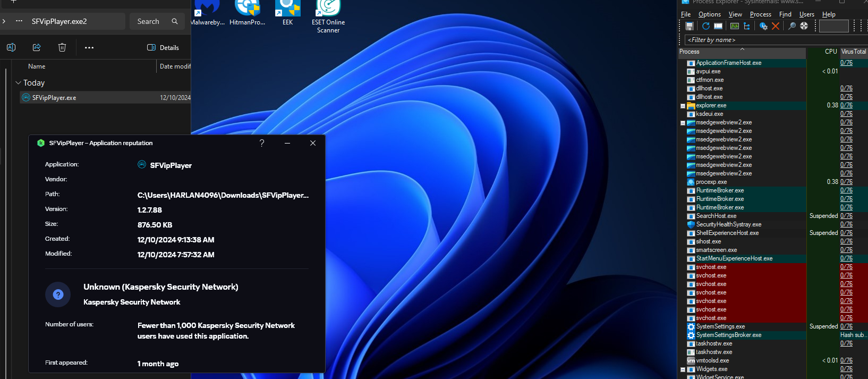The width and height of the screenshot is (868, 379).
Task: Open the breadcrumb ellipsis in address bar
Action: click(x=19, y=21)
